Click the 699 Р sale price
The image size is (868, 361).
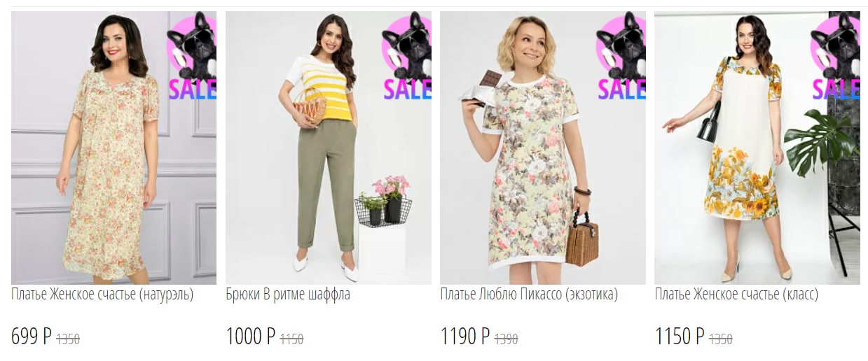[32, 337]
